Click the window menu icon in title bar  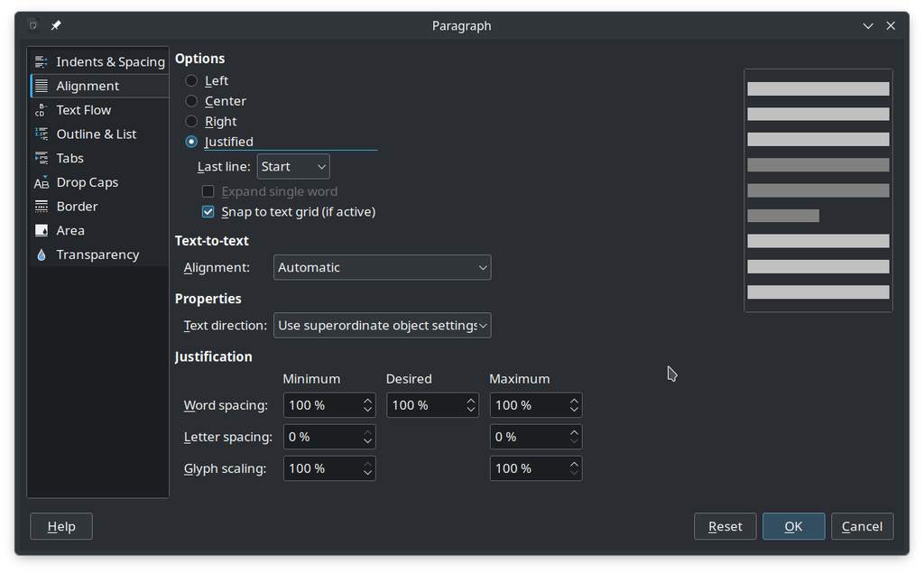pos(33,25)
